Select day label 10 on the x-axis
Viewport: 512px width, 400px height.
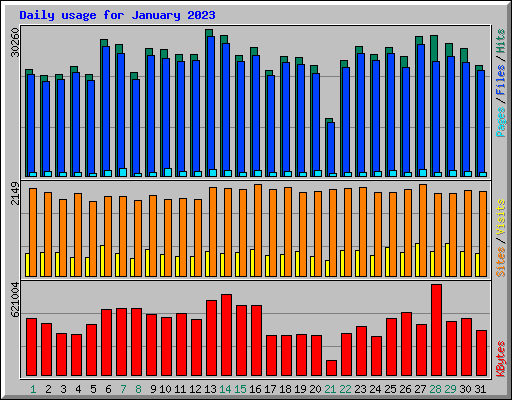[x=165, y=389]
